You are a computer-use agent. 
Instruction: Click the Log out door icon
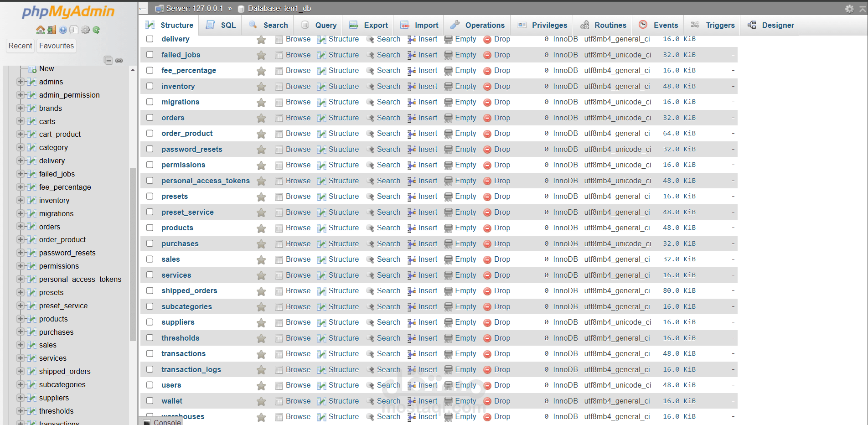click(x=52, y=30)
